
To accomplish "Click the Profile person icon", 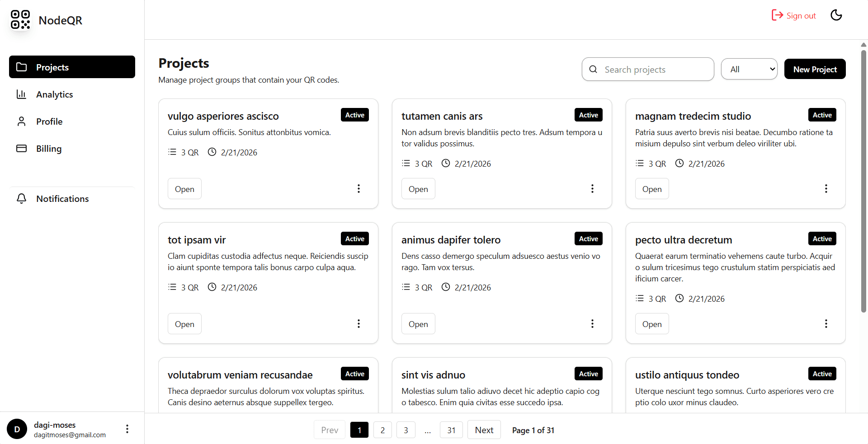I will pyautogui.click(x=21, y=122).
